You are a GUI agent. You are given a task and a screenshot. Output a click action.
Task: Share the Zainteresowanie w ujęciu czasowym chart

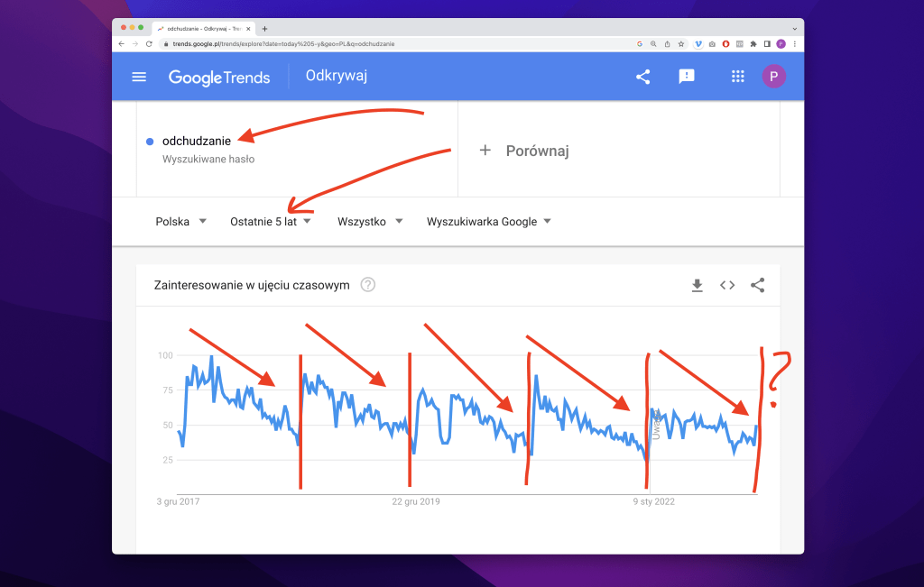758,285
